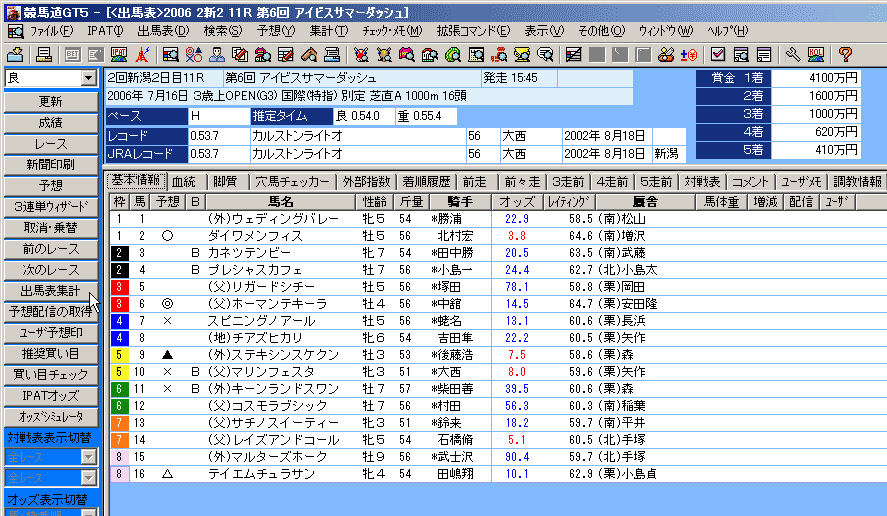Open settings with the wrench icon
The image size is (887, 516).
(x=793, y=54)
